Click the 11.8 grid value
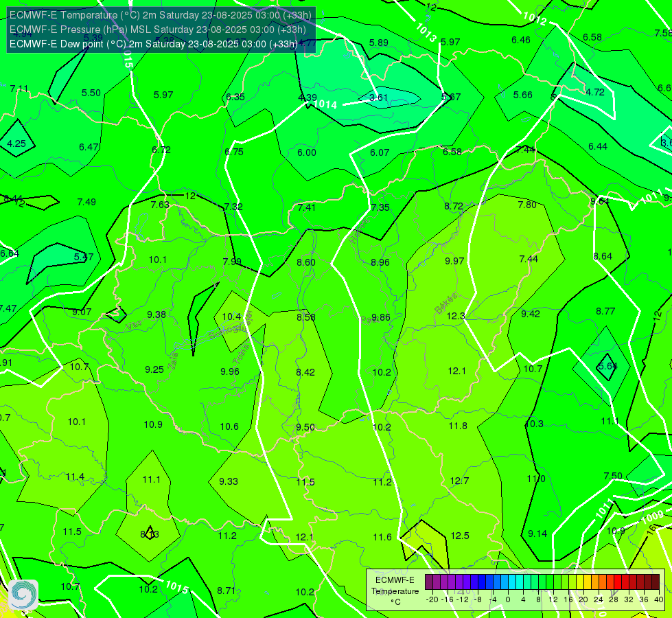This screenshot has width=672, height=618. [x=458, y=426]
